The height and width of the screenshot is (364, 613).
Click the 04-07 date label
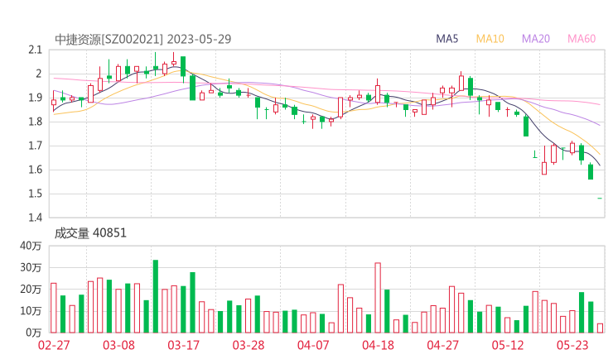313,345
